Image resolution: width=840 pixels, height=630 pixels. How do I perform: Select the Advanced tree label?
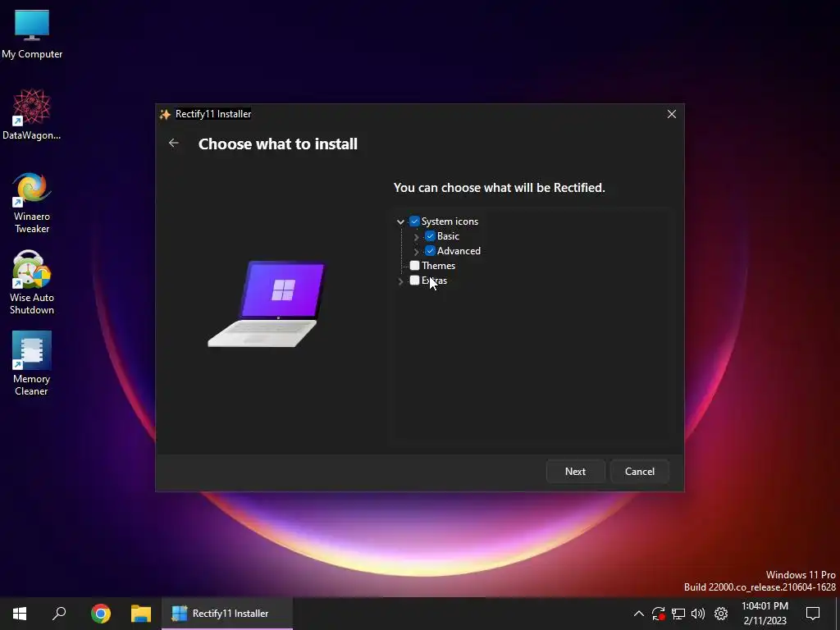(459, 251)
